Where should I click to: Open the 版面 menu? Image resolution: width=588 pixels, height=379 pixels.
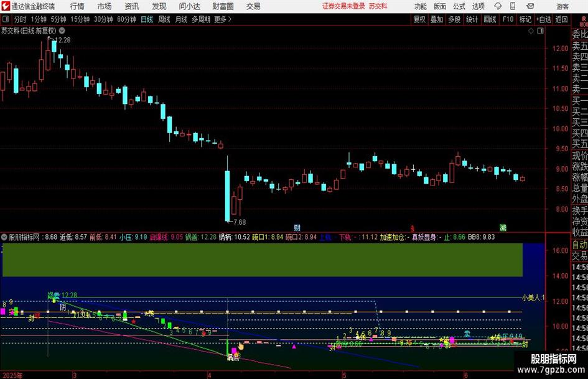click(x=440, y=6)
